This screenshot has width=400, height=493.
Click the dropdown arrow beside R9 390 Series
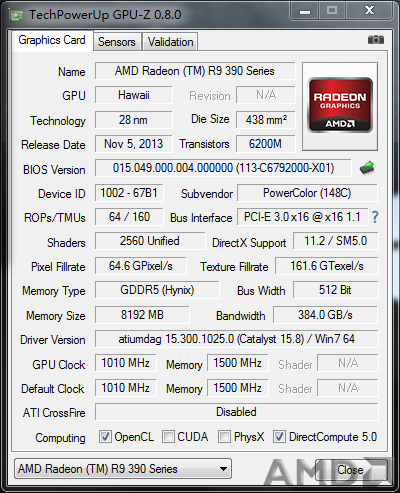(223, 469)
